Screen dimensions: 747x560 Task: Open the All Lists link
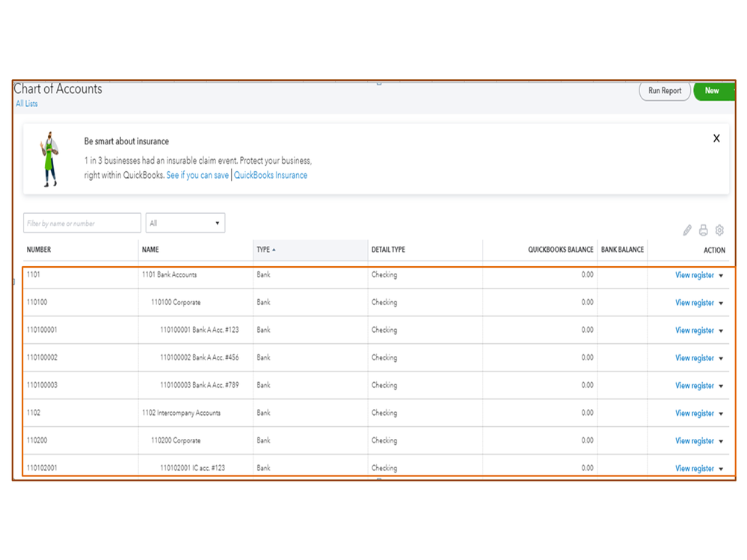(x=27, y=104)
